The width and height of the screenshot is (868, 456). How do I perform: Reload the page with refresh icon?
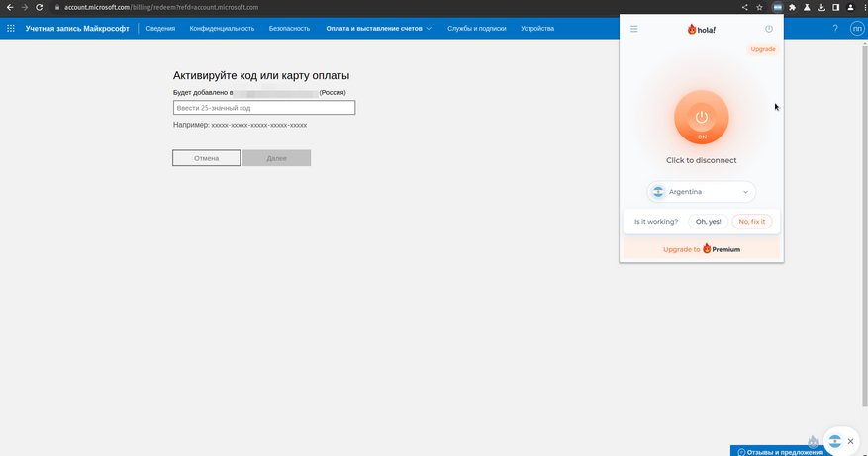[40, 7]
